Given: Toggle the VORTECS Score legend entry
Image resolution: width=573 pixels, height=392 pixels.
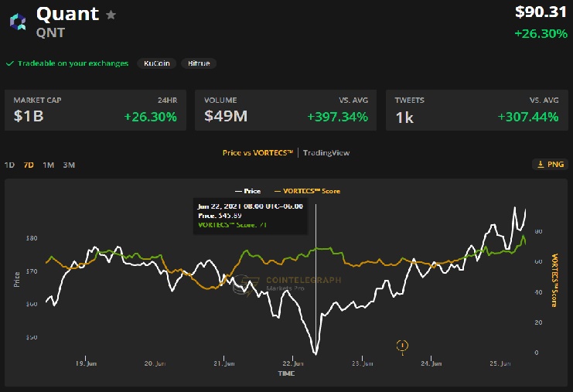Looking at the screenshot, I should click(307, 191).
